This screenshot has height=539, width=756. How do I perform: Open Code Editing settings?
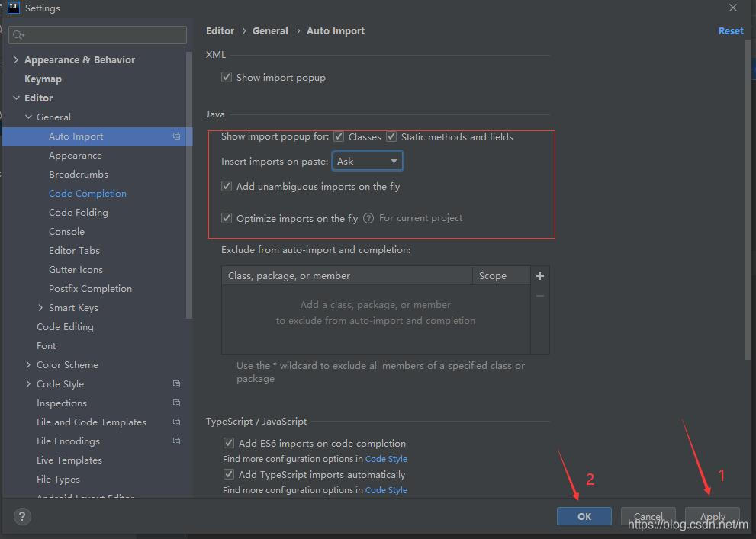(65, 326)
